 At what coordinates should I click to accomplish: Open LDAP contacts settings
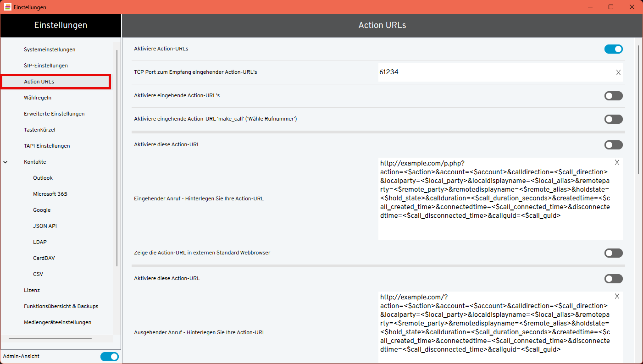point(40,242)
